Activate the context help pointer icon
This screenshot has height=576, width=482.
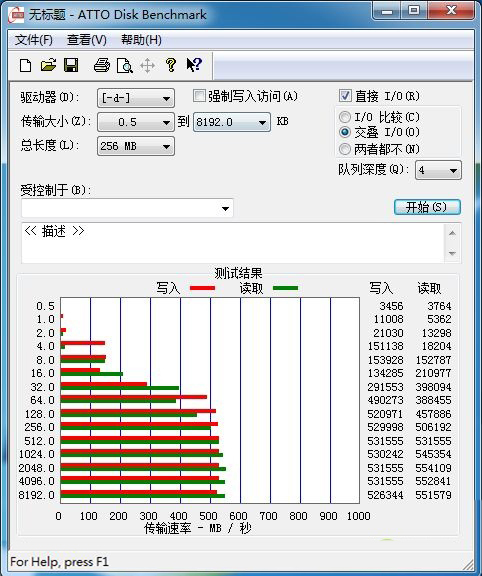coord(194,65)
